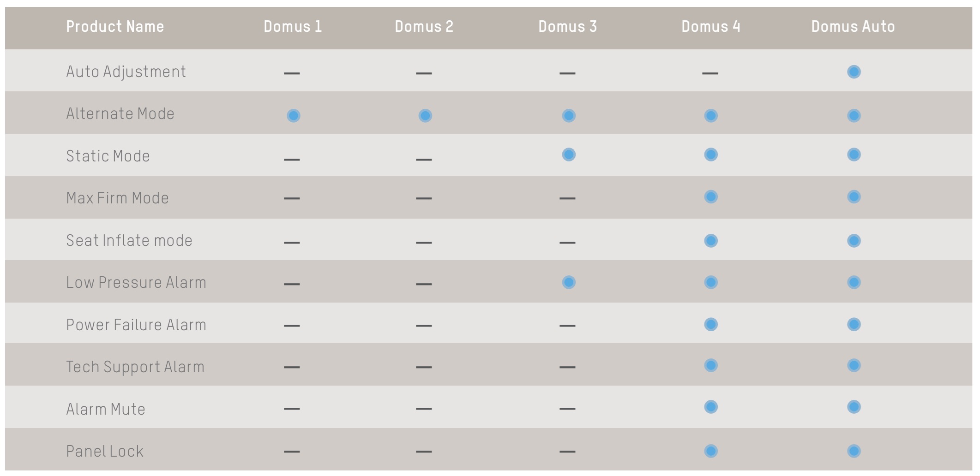Select the Domus 4 column header
Image resolution: width=980 pixels, height=476 pixels.
tap(711, 26)
